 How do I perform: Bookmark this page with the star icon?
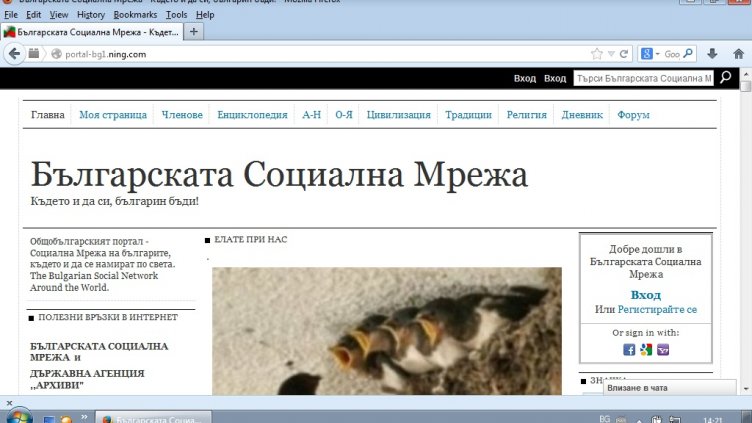click(597, 54)
